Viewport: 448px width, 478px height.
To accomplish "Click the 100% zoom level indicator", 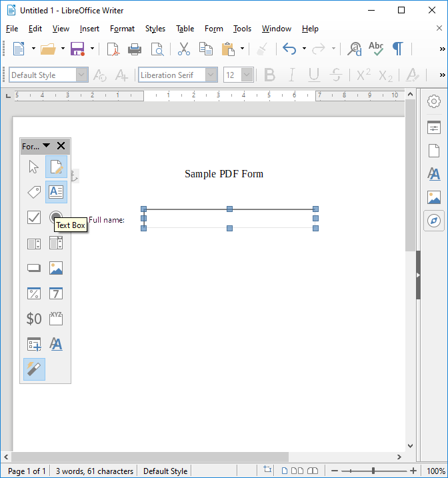I will click(436, 471).
